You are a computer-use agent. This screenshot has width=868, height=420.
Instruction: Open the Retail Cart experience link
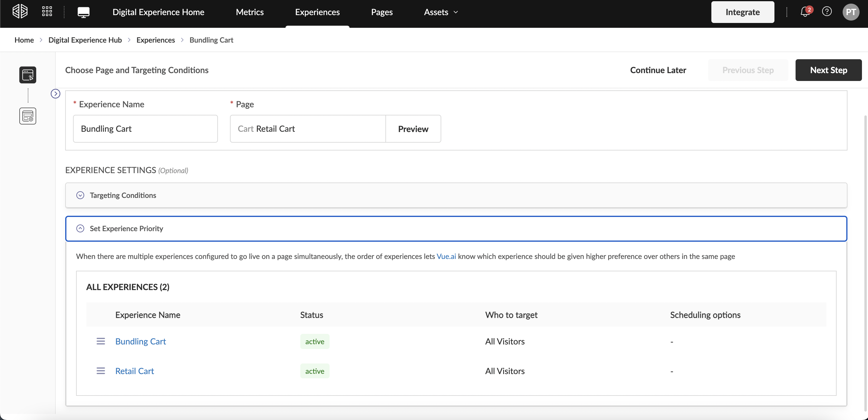(134, 371)
